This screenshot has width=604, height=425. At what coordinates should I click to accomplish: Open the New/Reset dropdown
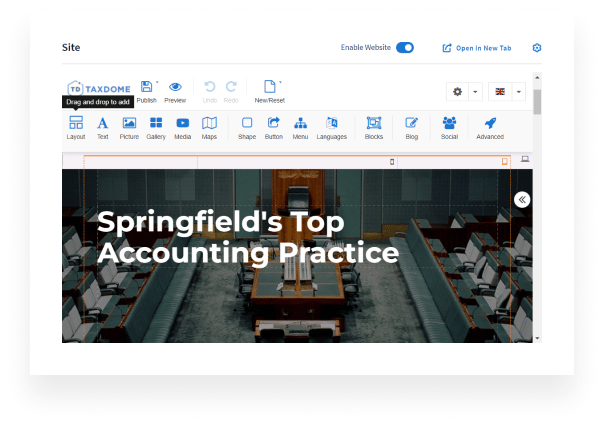click(269, 91)
